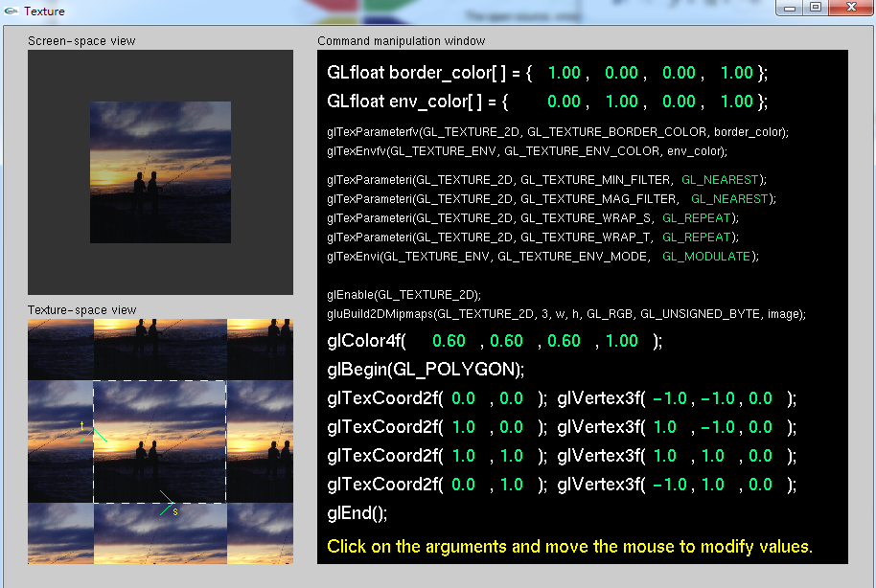
Task: Change GL_MODULATE env mode value
Action: tap(706, 257)
